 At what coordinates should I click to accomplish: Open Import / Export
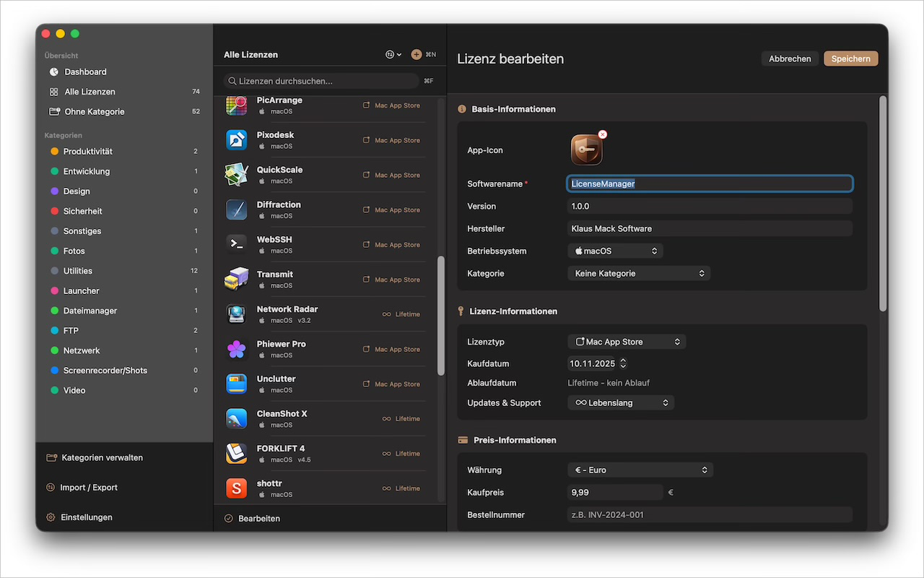point(82,487)
